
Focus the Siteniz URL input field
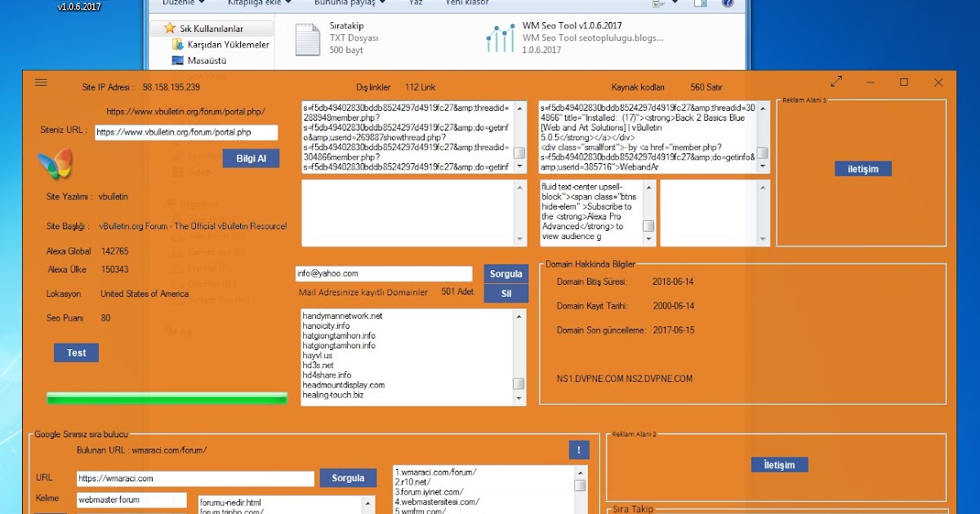click(186, 132)
